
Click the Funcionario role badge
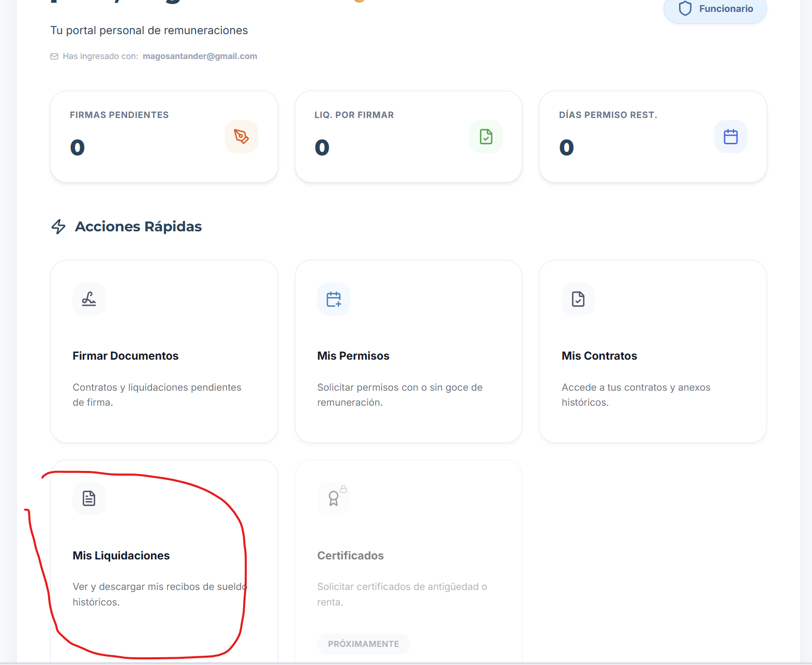715,9
